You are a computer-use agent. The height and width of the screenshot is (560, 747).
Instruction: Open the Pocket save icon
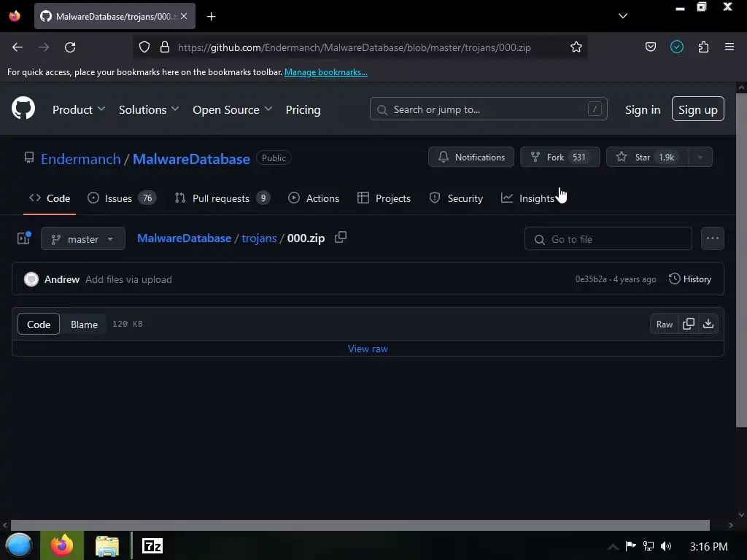coord(650,47)
